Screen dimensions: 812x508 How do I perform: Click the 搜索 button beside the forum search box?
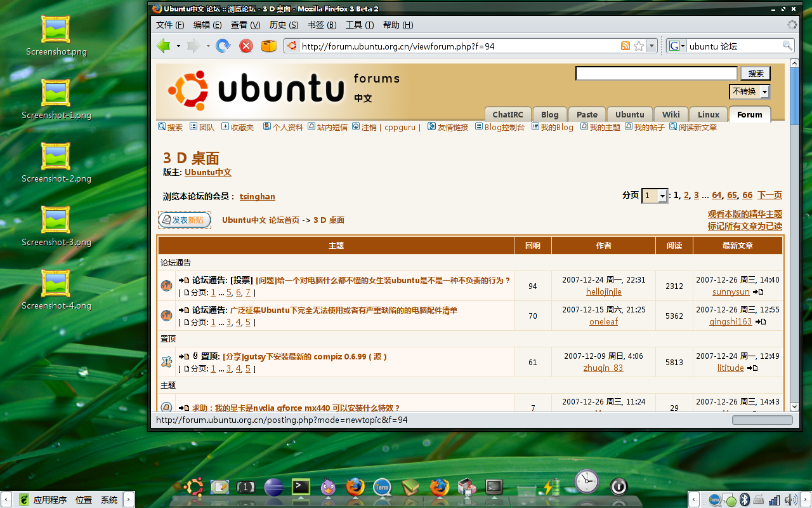[756, 74]
